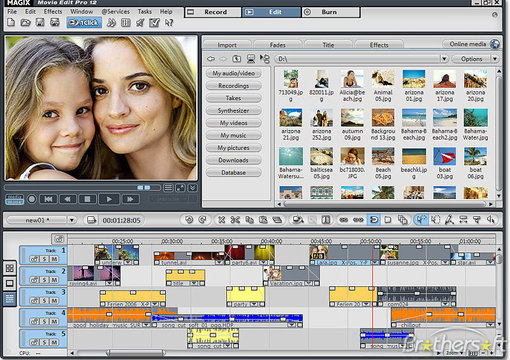Click the first chain link group icon
510x360 pixels.
[344, 220]
